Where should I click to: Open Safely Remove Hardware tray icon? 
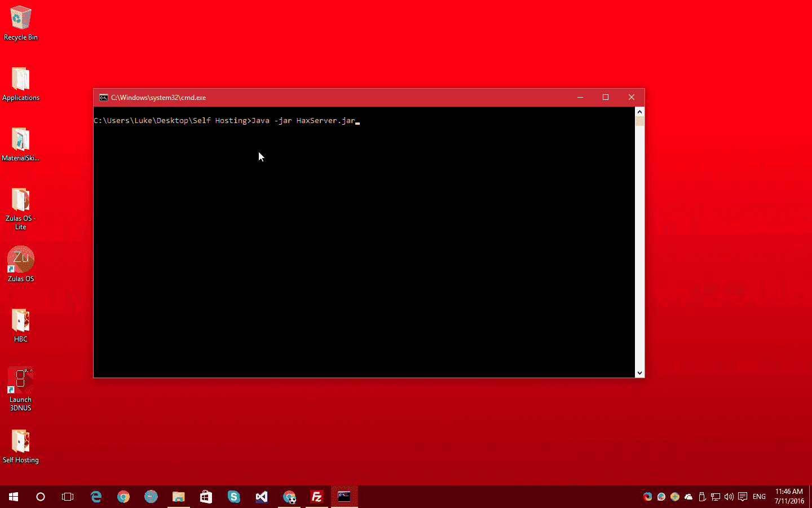click(x=702, y=497)
